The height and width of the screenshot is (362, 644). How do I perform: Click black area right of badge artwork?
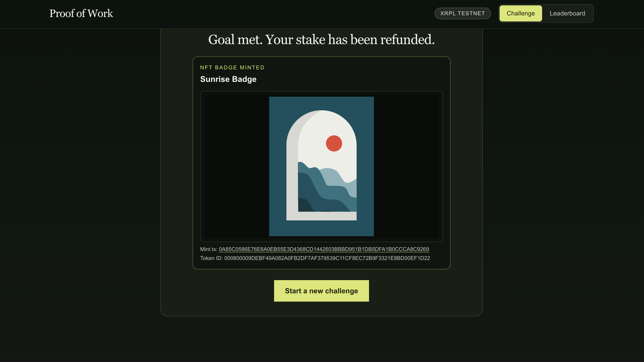pos(406,166)
